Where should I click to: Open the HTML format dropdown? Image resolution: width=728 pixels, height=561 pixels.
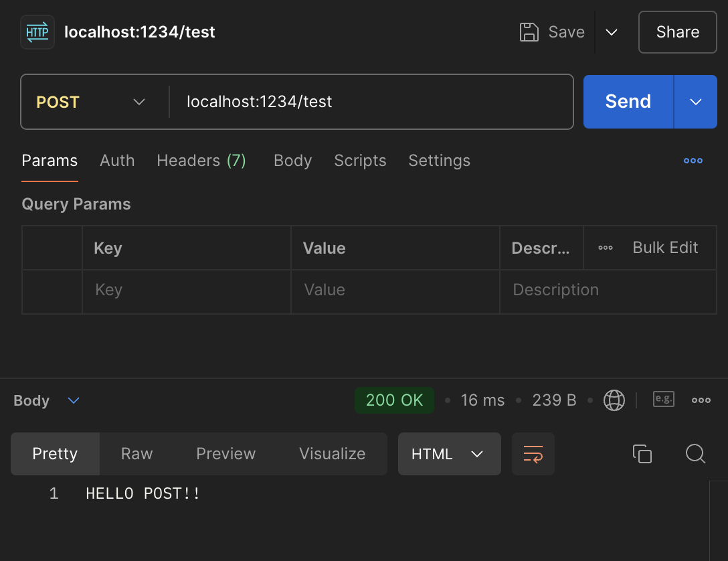(449, 454)
